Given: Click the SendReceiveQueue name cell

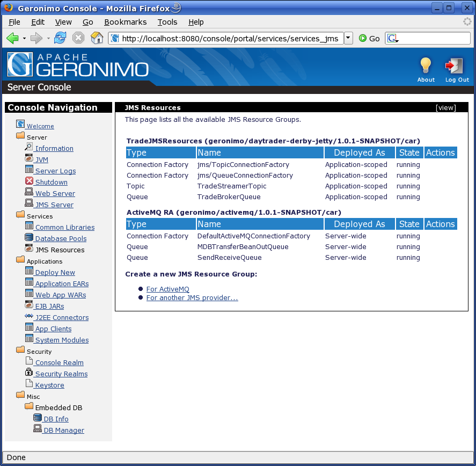Looking at the screenshot, I should 230,258.
